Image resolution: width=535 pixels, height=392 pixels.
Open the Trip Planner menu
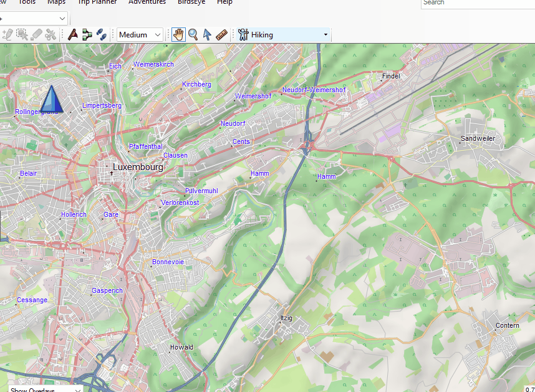tap(97, 2)
